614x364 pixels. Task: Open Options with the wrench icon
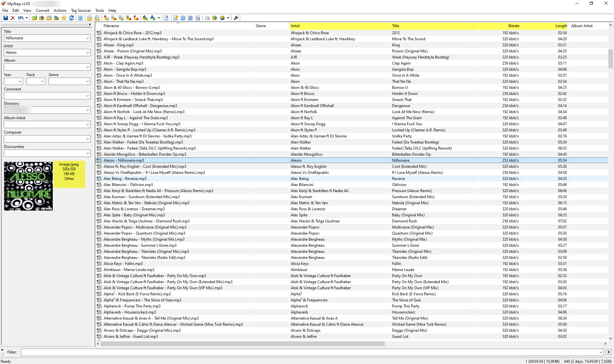pos(236,18)
